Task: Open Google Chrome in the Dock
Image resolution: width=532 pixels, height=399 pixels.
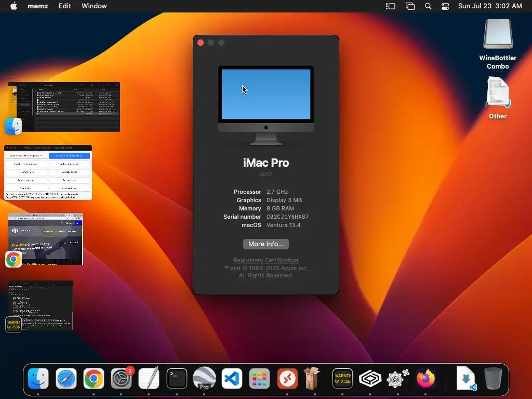Action: tap(94, 378)
